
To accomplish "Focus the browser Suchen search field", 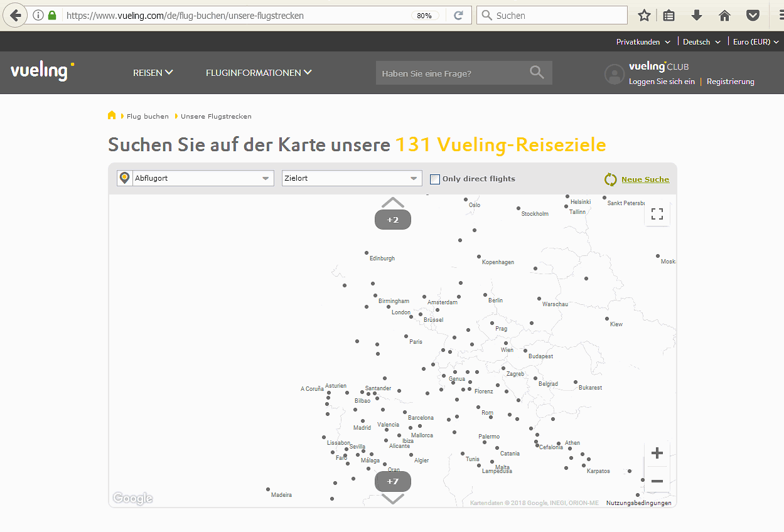I will point(552,15).
